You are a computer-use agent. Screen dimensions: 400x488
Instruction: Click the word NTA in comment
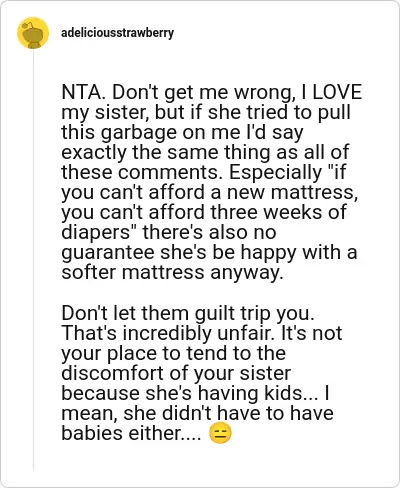81,92
